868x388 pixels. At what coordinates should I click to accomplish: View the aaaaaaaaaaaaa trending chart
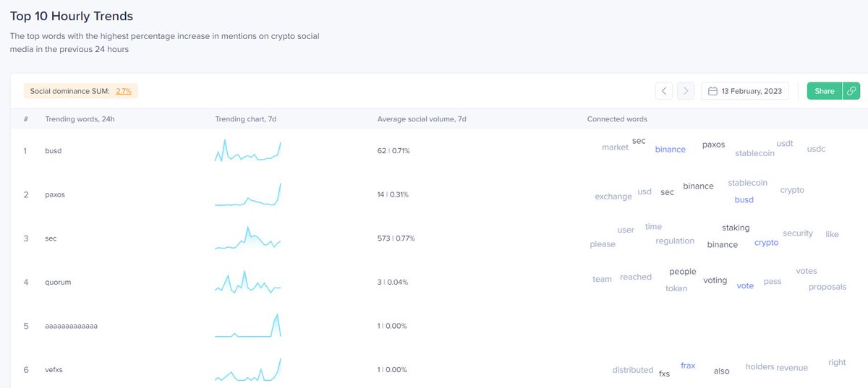248,325
